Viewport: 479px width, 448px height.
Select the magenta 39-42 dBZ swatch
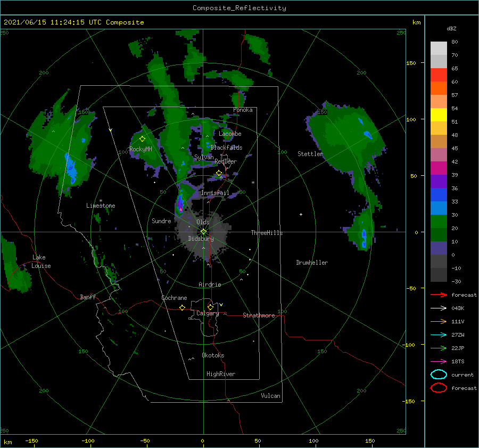click(x=439, y=168)
